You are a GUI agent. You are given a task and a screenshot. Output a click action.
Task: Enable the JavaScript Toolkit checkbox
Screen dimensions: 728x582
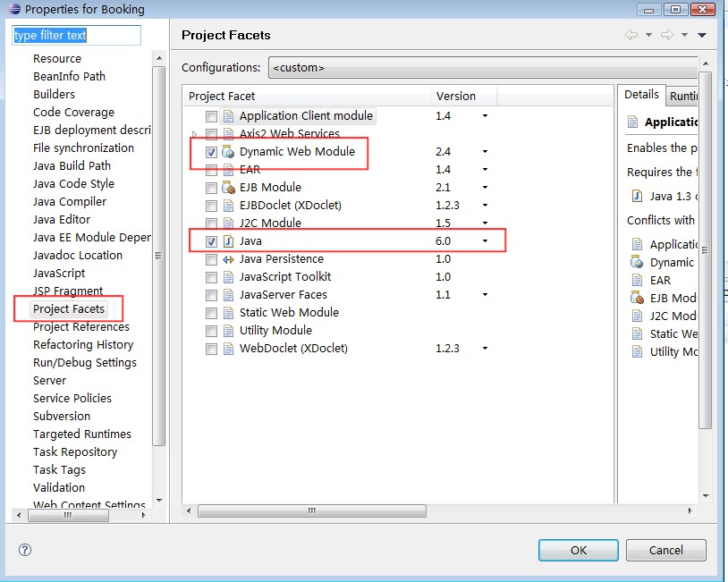(x=211, y=277)
